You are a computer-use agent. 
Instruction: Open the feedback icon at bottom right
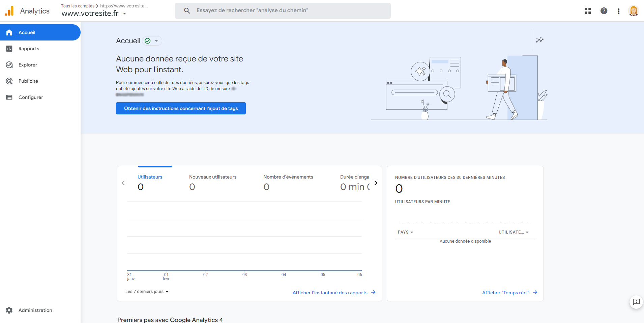(x=636, y=302)
